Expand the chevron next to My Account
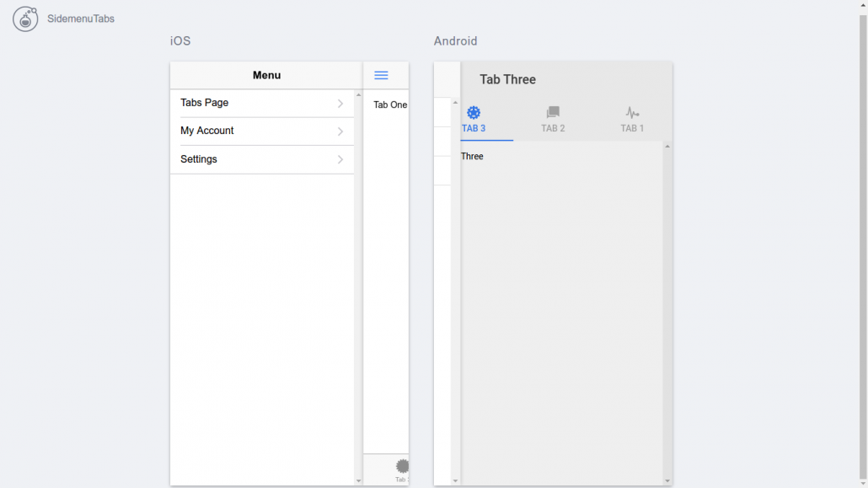 tap(340, 131)
